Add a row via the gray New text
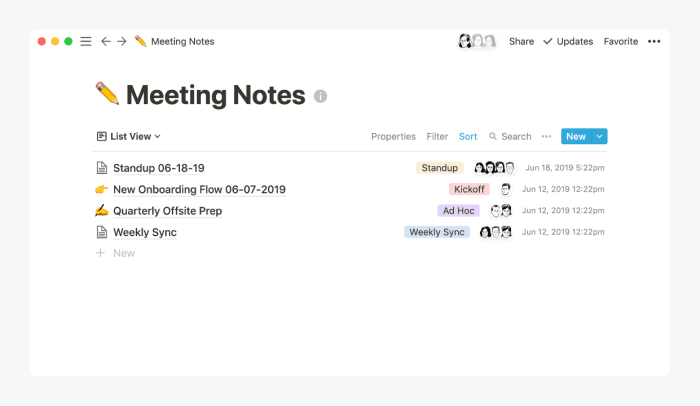Viewport: 700px width, 406px height. [x=124, y=253]
